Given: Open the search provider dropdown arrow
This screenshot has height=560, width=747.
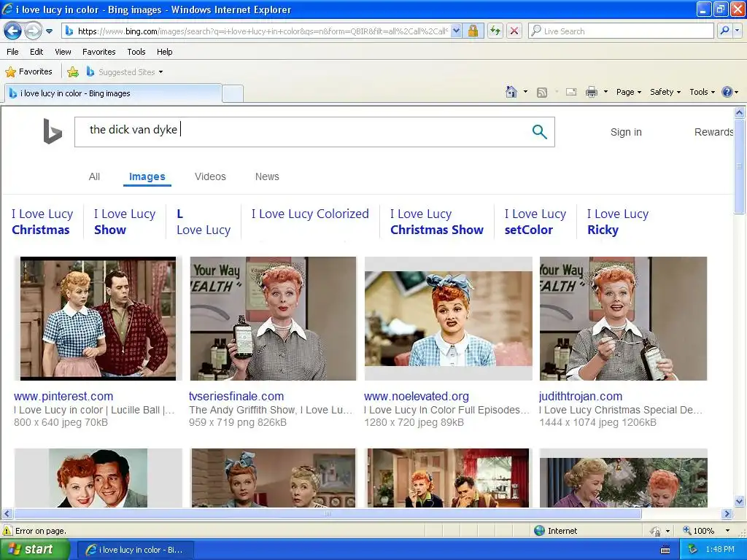Looking at the screenshot, I should point(737,31).
